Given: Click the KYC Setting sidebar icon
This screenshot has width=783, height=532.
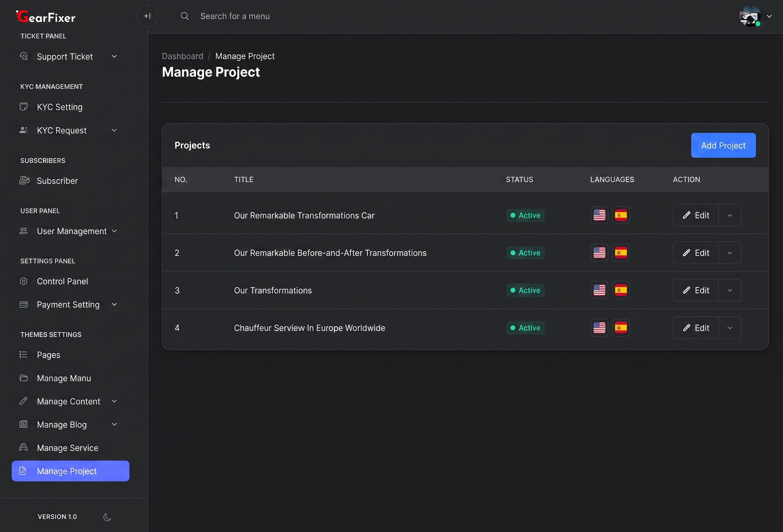Looking at the screenshot, I should (24, 107).
